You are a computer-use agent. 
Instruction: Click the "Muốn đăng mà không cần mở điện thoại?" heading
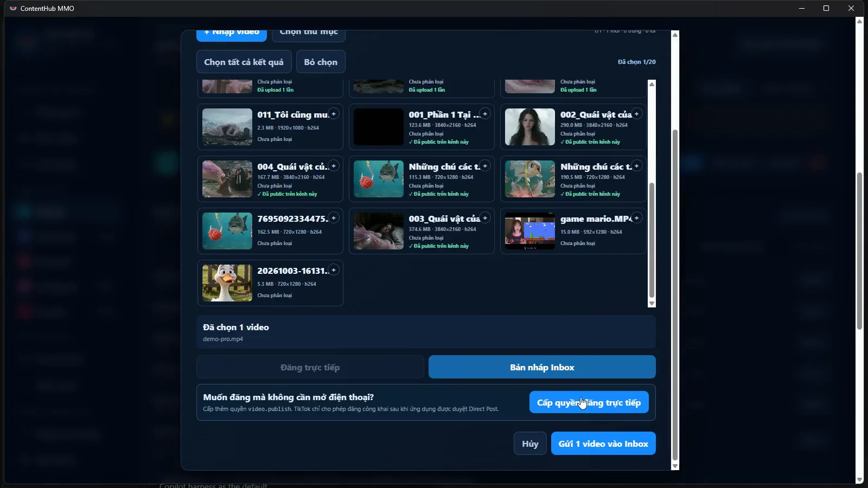click(x=289, y=397)
